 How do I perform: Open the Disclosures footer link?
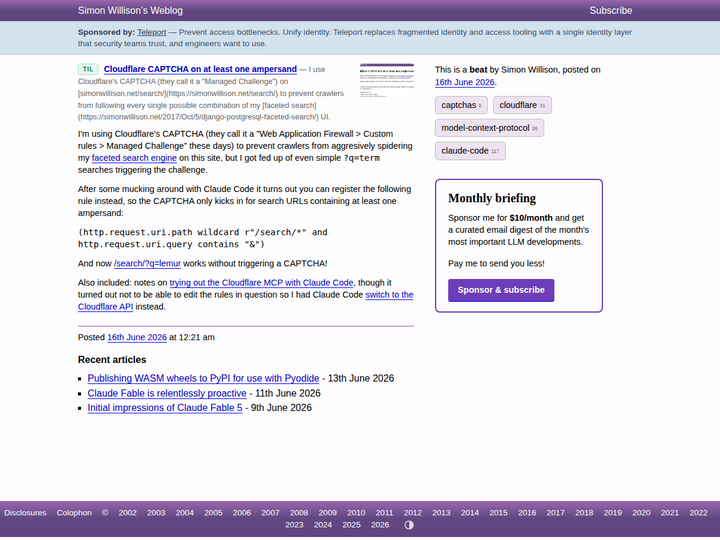click(25, 513)
